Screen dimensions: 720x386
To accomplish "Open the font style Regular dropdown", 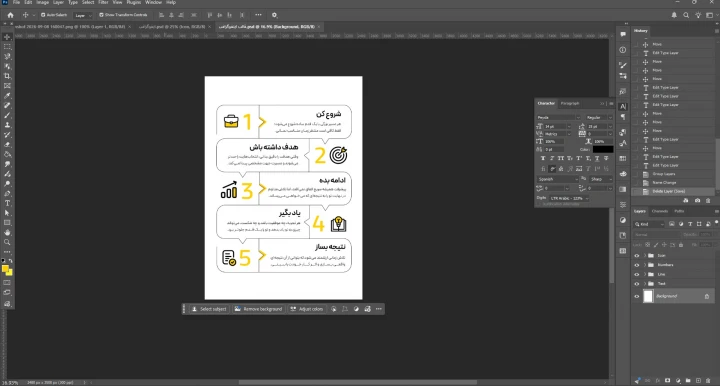I will (599, 117).
